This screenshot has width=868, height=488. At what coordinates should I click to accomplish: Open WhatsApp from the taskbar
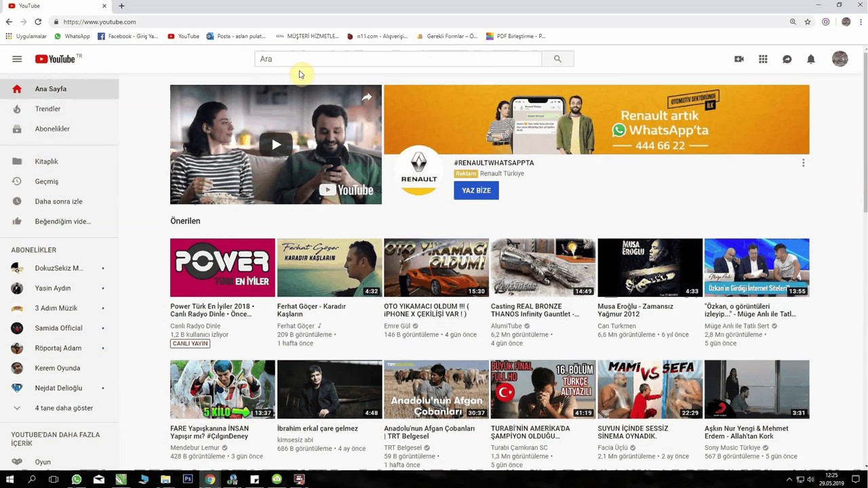pyautogui.click(x=77, y=479)
